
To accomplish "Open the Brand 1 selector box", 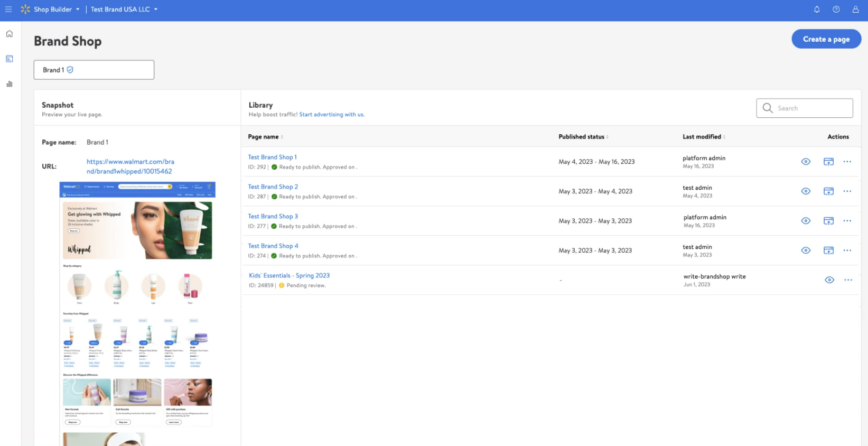I will (x=94, y=70).
